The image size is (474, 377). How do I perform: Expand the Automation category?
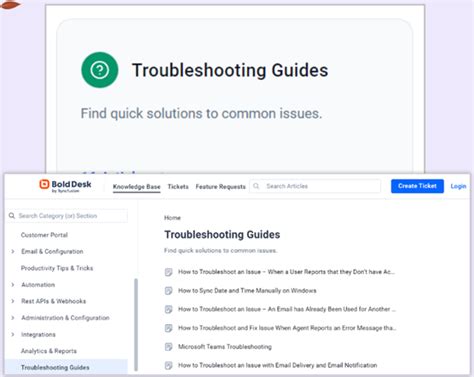13,284
